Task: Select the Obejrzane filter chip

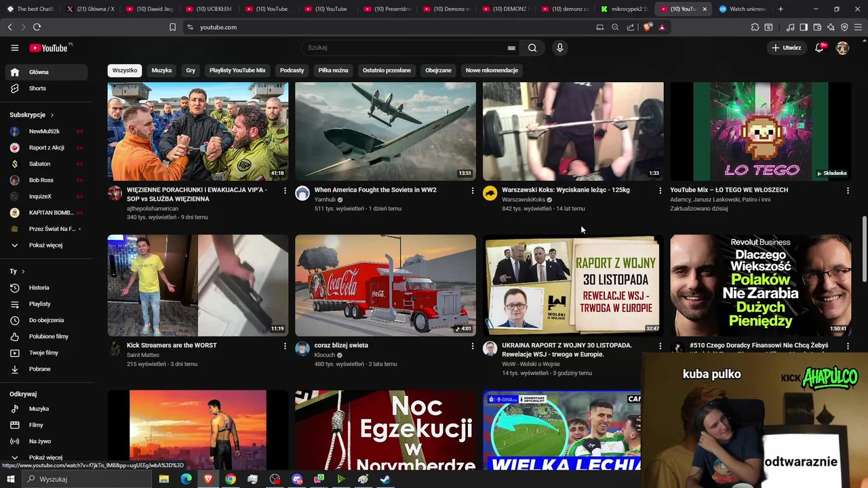Action: tap(438, 70)
